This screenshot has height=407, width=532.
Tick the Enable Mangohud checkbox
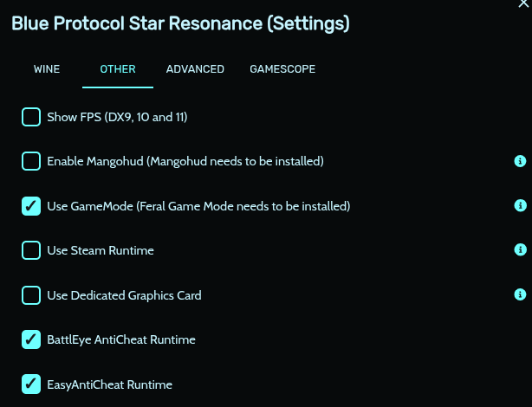coord(31,161)
